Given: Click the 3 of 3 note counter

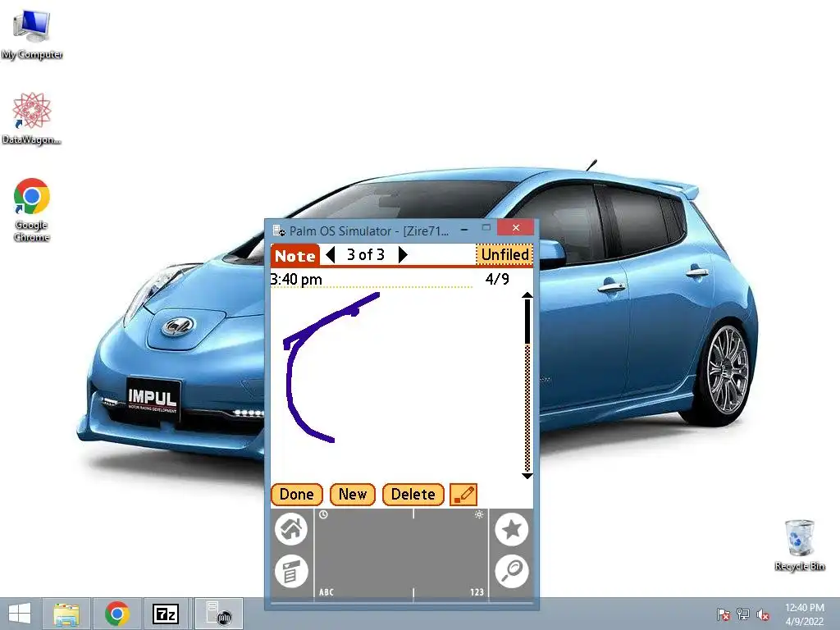Looking at the screenshot, I should tap(366, 254).
